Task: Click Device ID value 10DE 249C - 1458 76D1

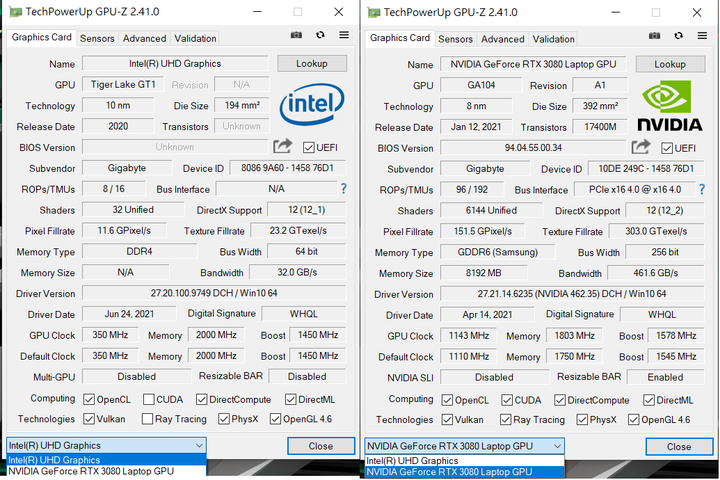Action: click(x=646, y=169)
